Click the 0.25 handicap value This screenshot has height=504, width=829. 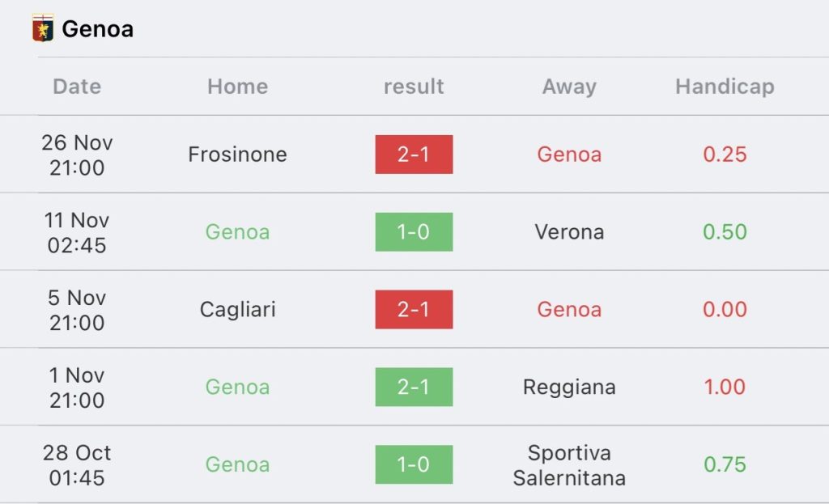725,155
